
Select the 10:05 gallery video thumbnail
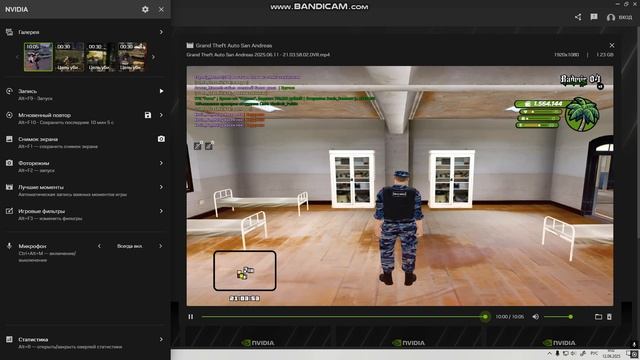click(38, 57)
